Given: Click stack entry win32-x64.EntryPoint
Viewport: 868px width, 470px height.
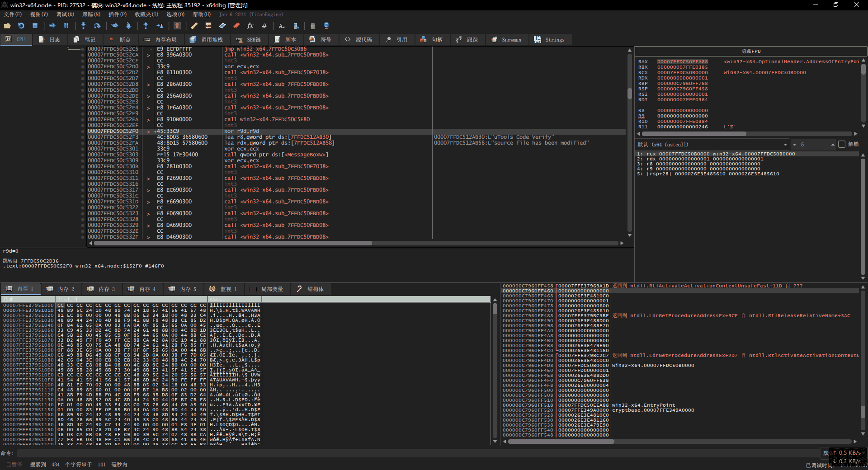Looking at the screenshot, I should pyautogui.click(x=643, y=405).
